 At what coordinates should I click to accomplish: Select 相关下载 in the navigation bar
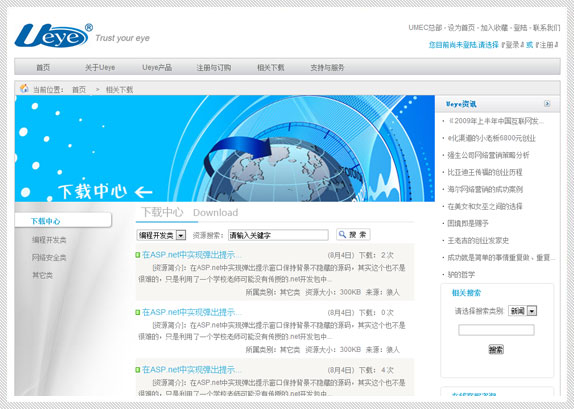[271, 67]
